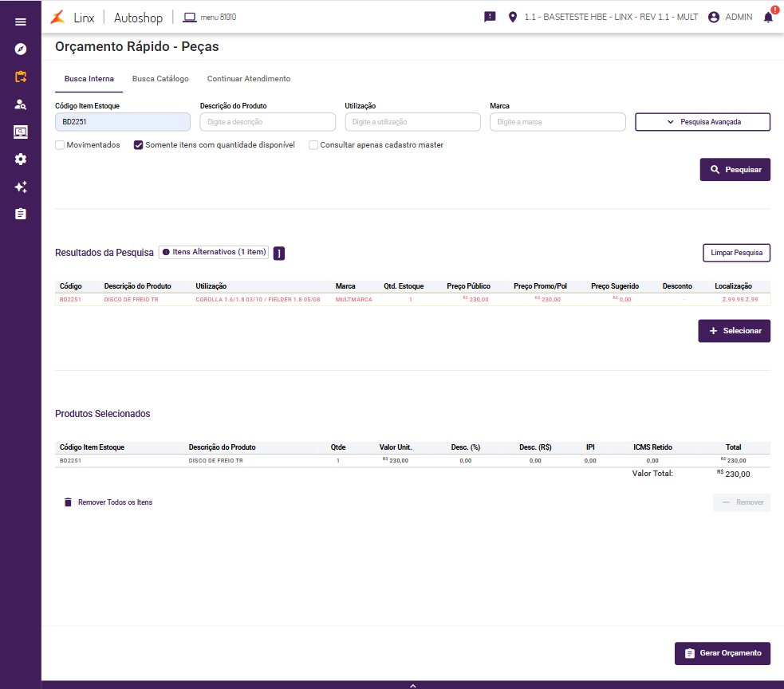Click COROLLA 1.6/1.8 utilization cell

pyautogui.click(x=258, y=300)
